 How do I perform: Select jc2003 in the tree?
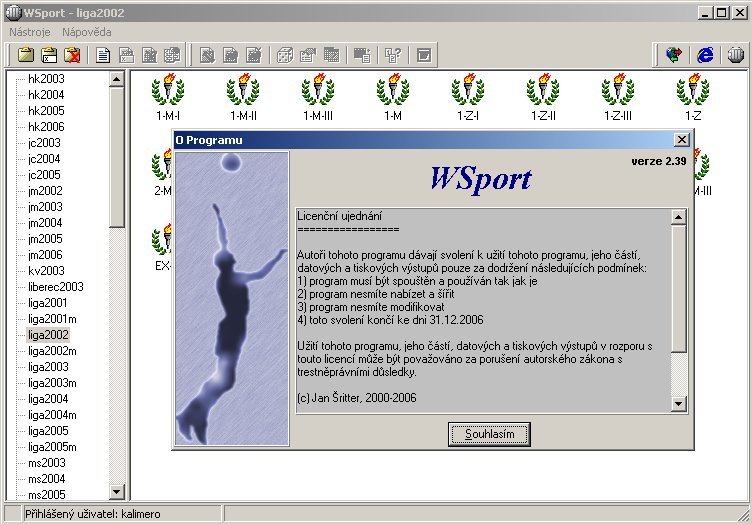tap(44, 143)
